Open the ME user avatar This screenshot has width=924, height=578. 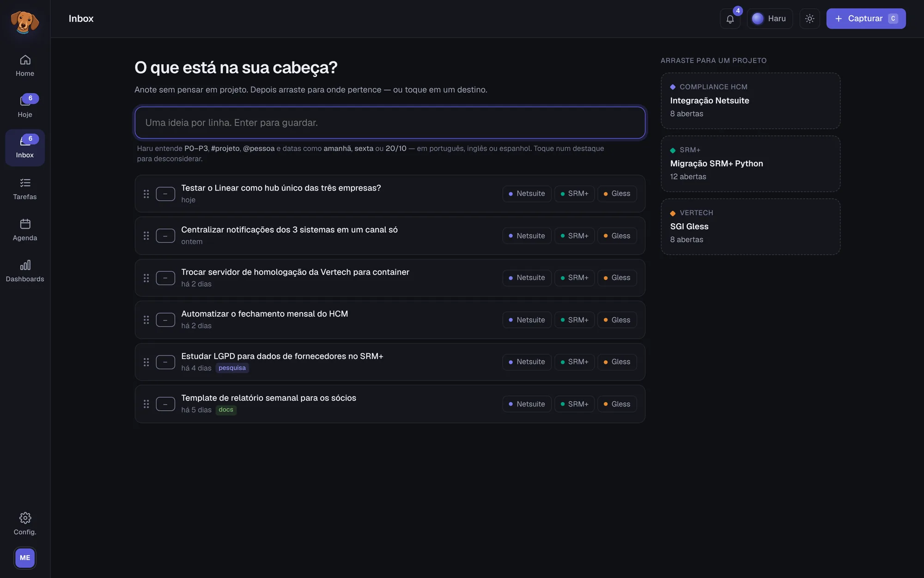25,558
